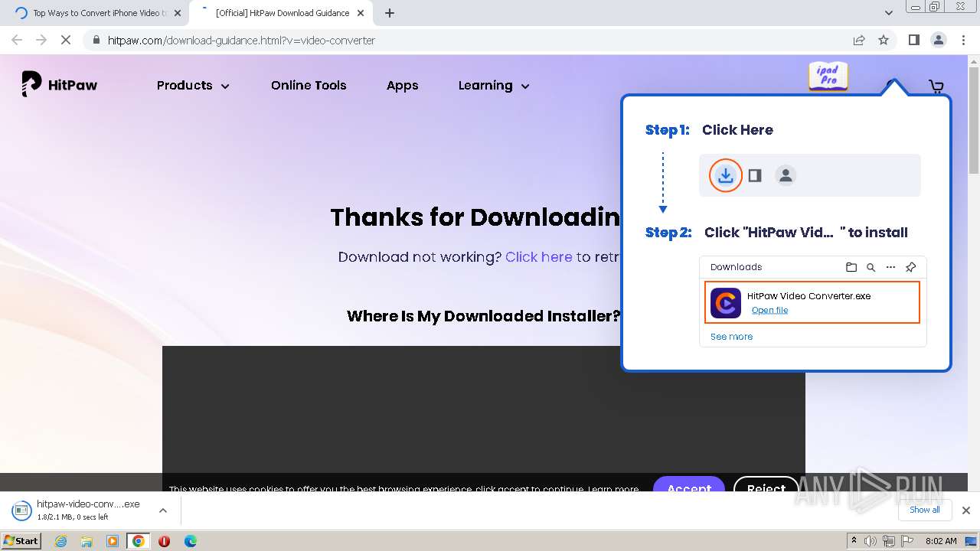Click the iPad Pro promo badge
980x551 pixels.
click(828, 76)
